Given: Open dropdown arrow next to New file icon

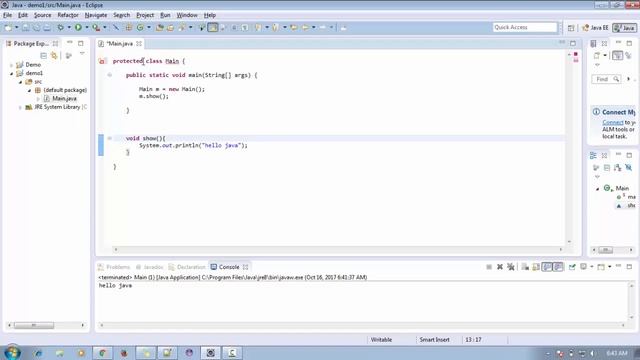Looking at the screenshot, I should (x=17, y=27).
